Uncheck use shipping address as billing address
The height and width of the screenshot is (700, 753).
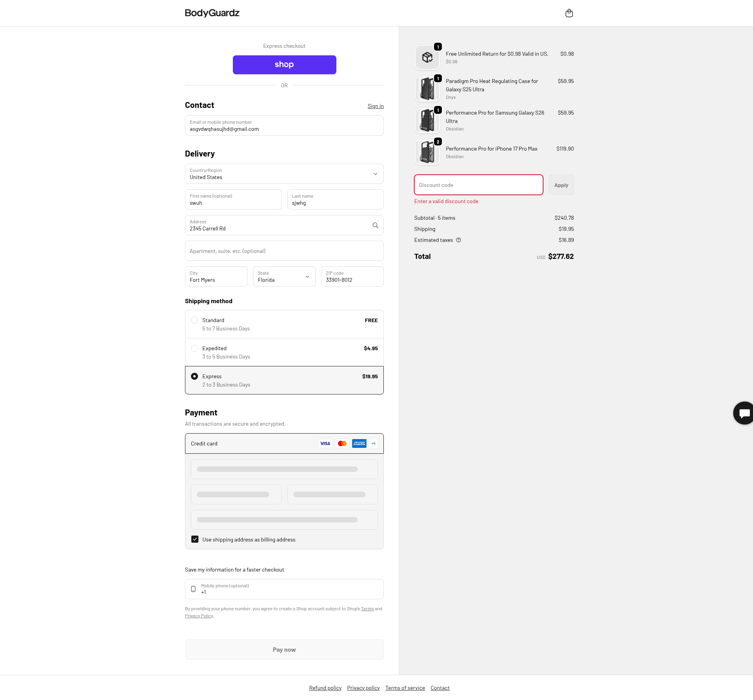[194, 539]
